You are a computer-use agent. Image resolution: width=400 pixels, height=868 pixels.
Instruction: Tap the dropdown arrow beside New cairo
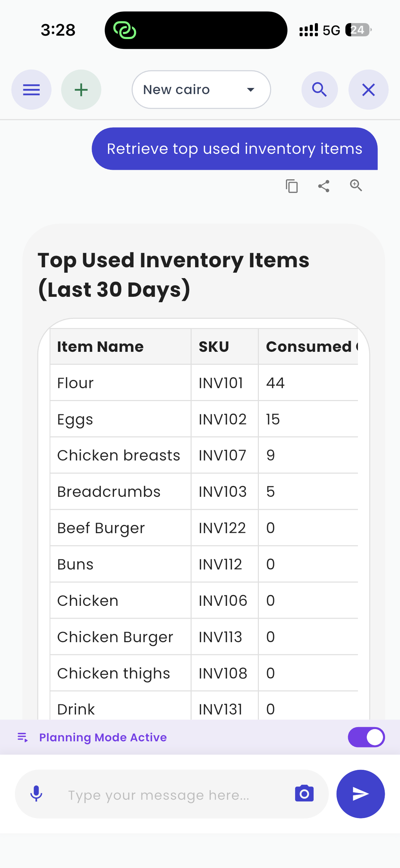(251, 90)
